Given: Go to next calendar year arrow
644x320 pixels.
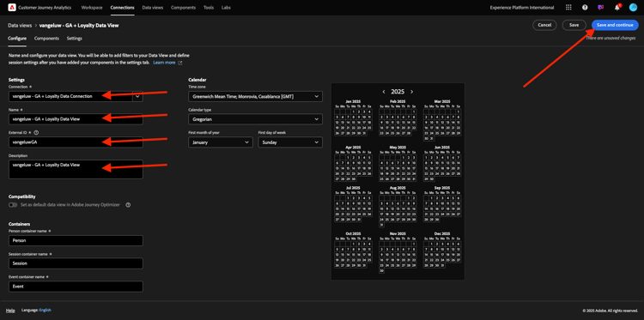Looking at the screenshot, I should [411, 92].
